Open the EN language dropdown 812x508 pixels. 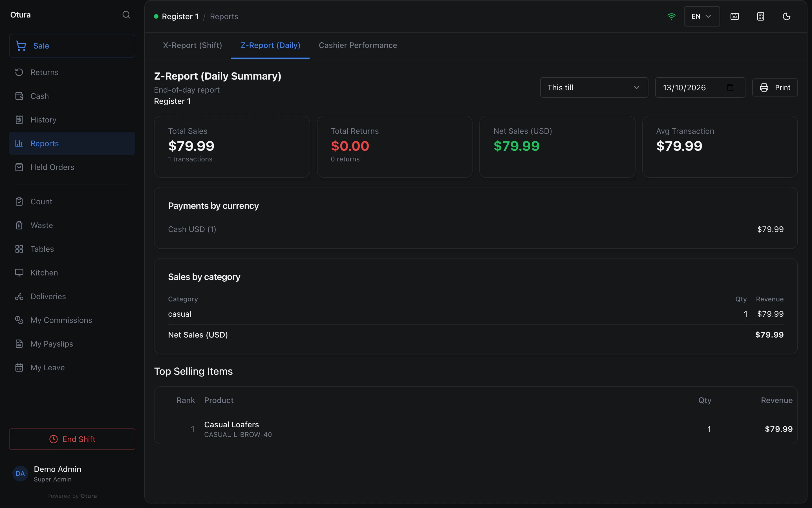pyautogui.click(x=701, y=16)
